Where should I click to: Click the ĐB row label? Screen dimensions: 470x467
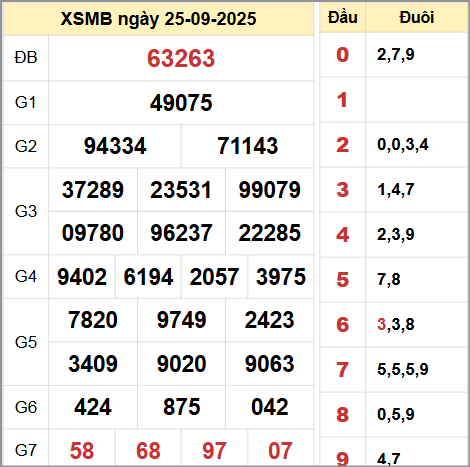coord(26,58)
